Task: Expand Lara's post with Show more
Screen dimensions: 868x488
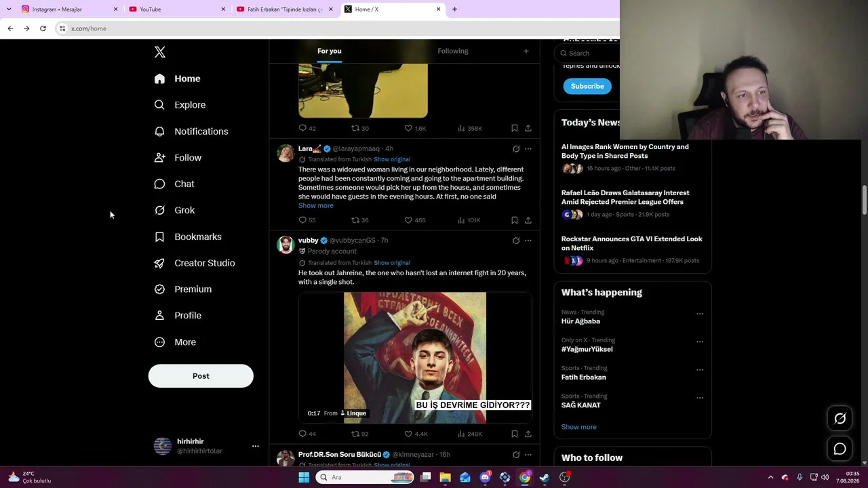Action: (x=316, y=205)
